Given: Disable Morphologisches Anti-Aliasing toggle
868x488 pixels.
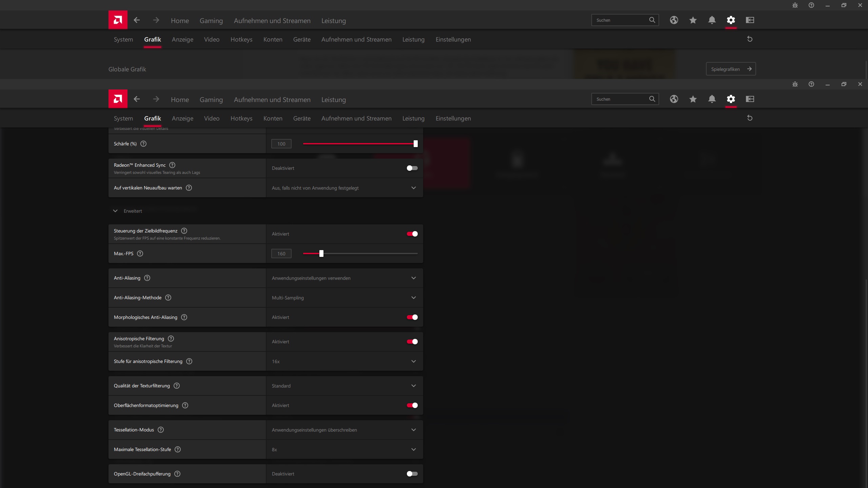Looking at the screenshot, I should pyautogui.click(x=412, y=317).
